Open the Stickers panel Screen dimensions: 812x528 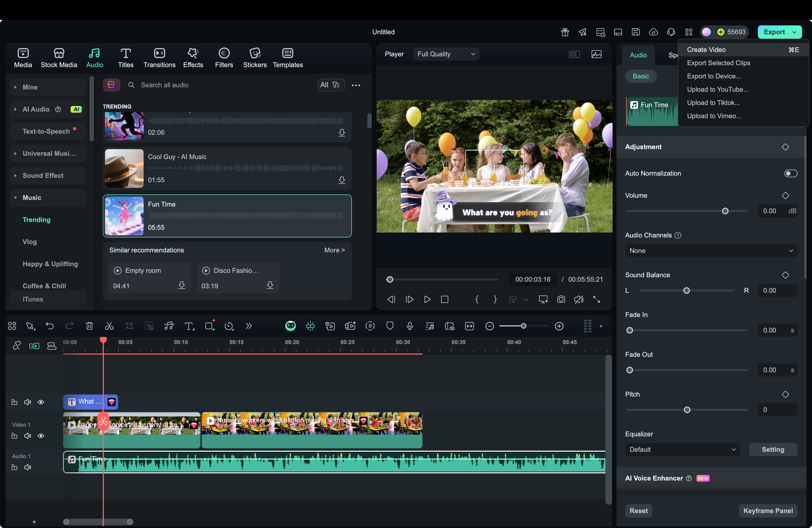255,58
